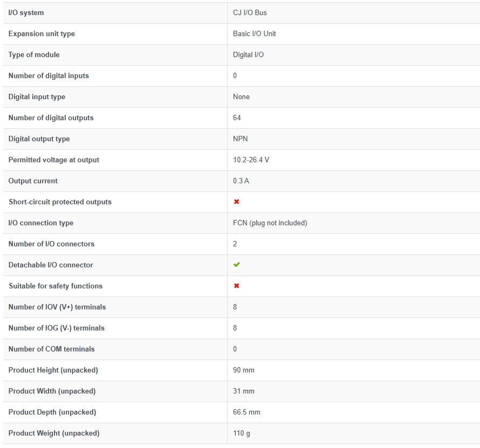Click the 'Digital I/O' module type value
Viewport: 480px width, 448px height.
248,55
